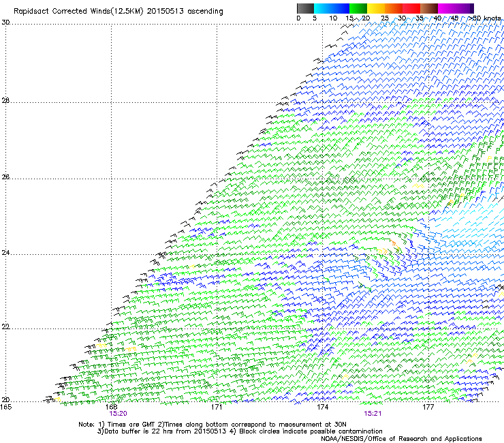Click the red 30-35 knots legend segment

click(x=411, y=8)
